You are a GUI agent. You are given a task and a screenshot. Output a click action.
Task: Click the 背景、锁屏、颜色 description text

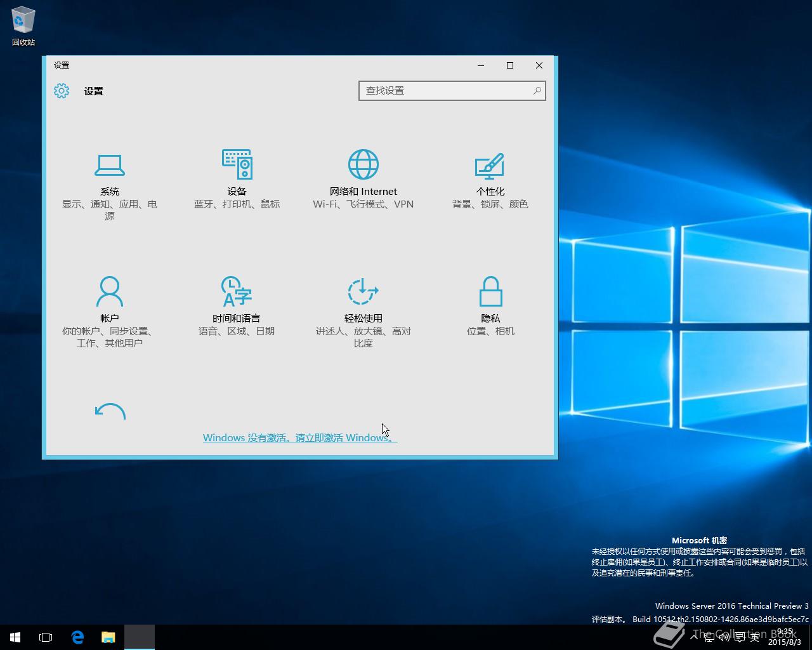click(490, 204)
